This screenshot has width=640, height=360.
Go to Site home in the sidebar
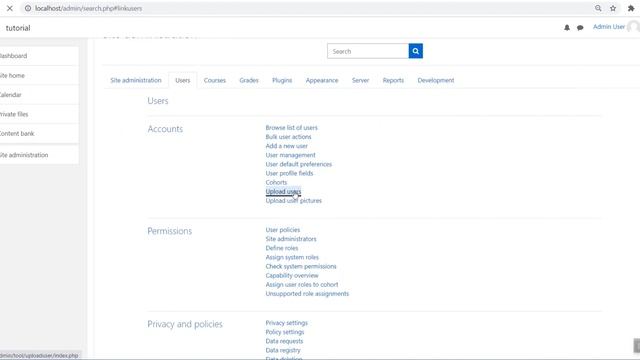tap(39, 76)
